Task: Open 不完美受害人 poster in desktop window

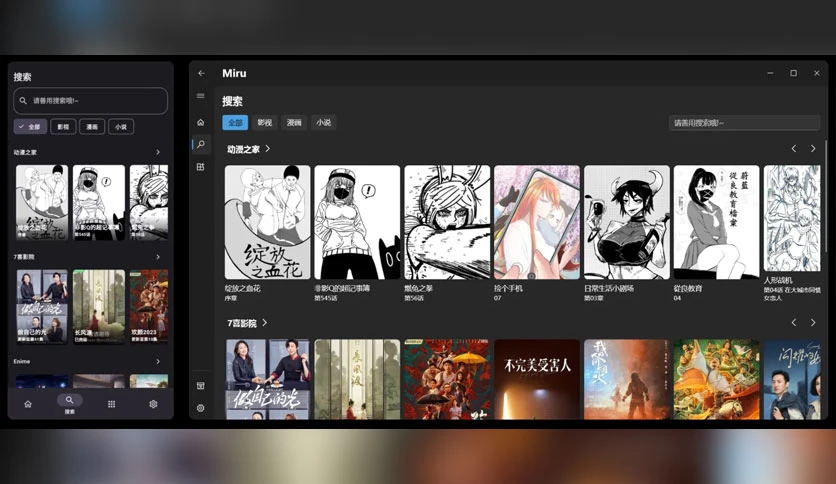Action: click(x=537, y=379)
